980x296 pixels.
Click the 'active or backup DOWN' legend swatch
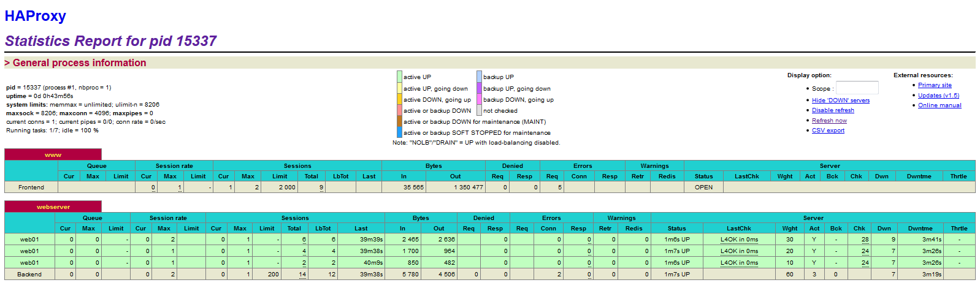(400, 110)
